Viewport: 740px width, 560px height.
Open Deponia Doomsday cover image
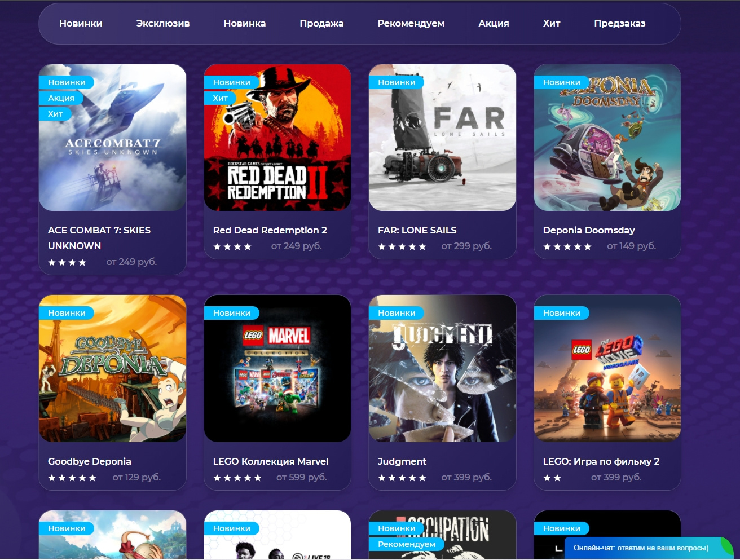607,138
